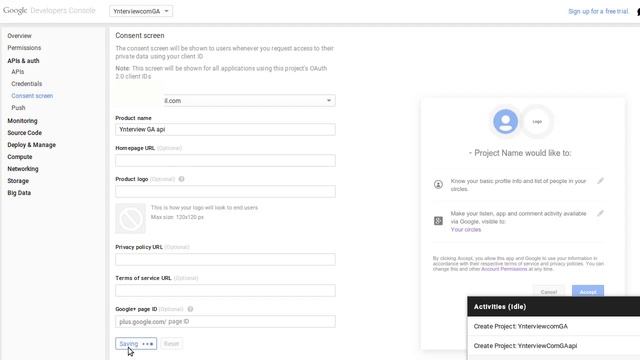
Task: Select Consent screen in the sidebar
Action: (x=32, y=96)
